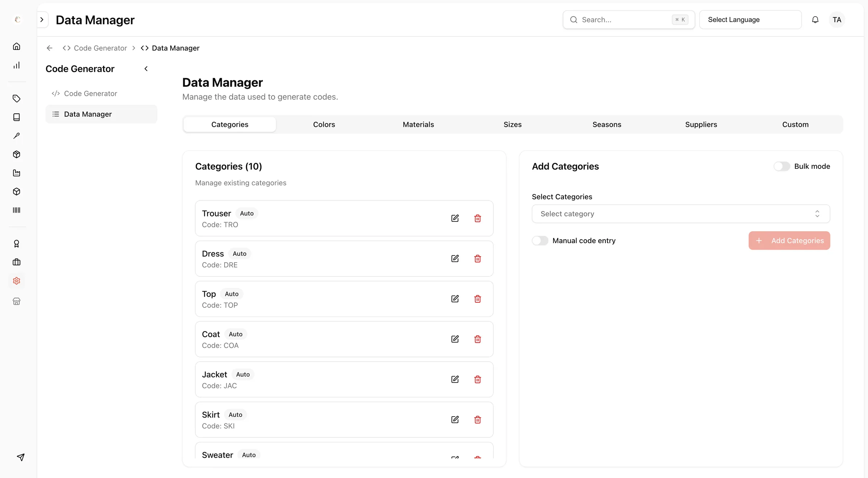Select Data Manager in the side menu
The width and height of the screenshot is (868, 478).
coord(101,114)
